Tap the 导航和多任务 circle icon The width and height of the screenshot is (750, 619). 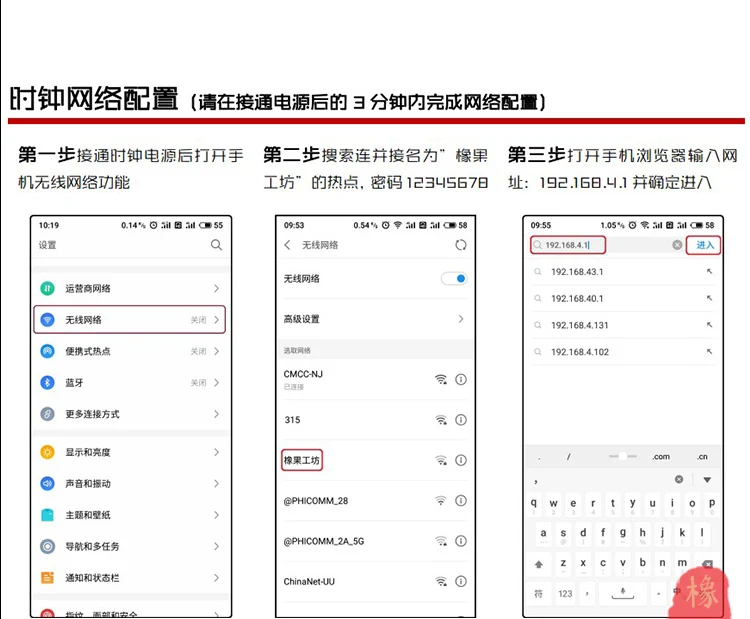pos(47,546)
